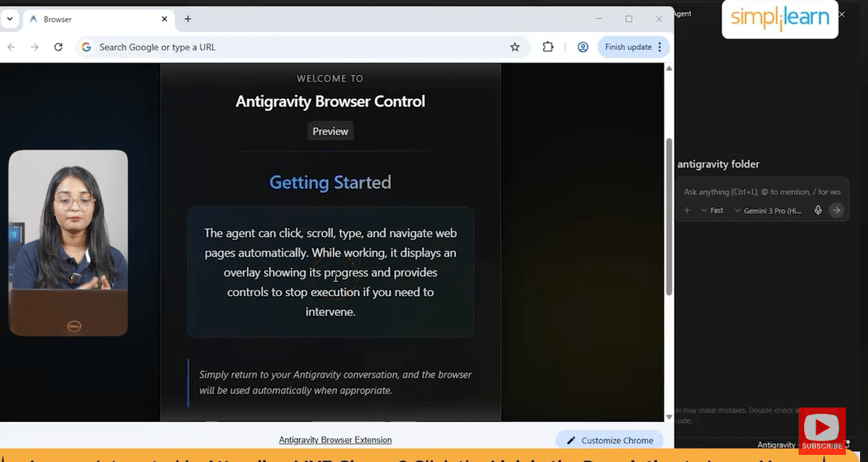
Task: Click the Chrome profile icon
Action: (x=582, y=47)
